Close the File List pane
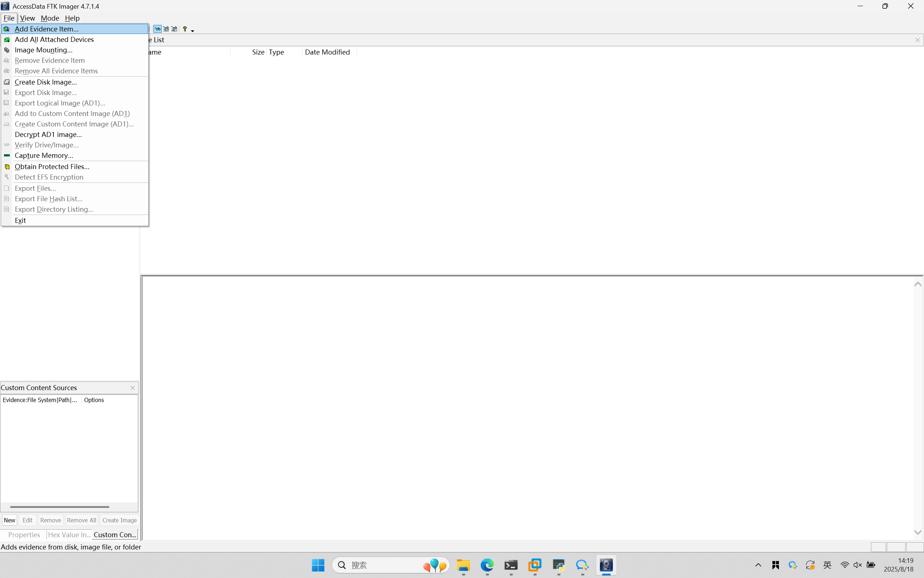Screen dimensions: 924x578 (918, 40)
